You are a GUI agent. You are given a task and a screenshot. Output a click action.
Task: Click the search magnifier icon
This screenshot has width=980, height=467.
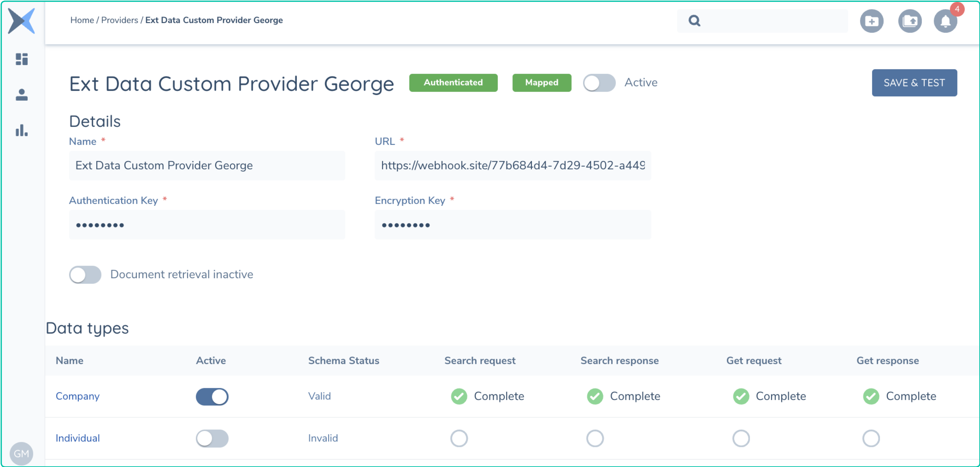point(694,21)
